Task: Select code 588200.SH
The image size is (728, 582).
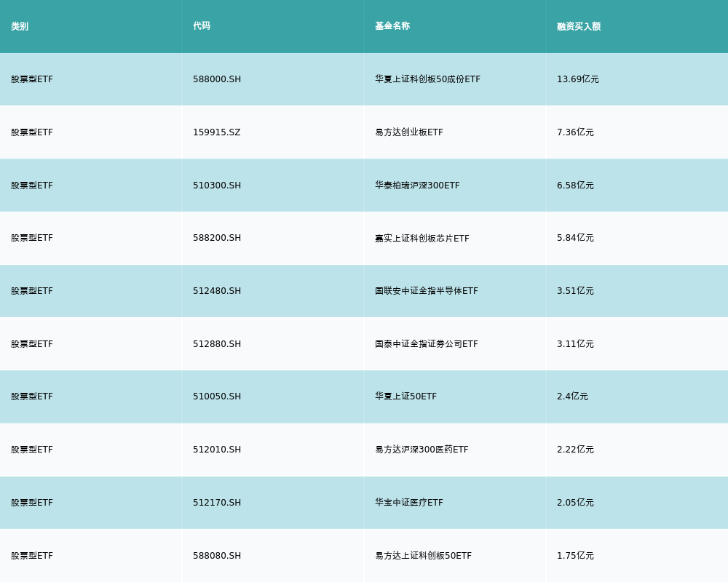Action: pos(217,238)
